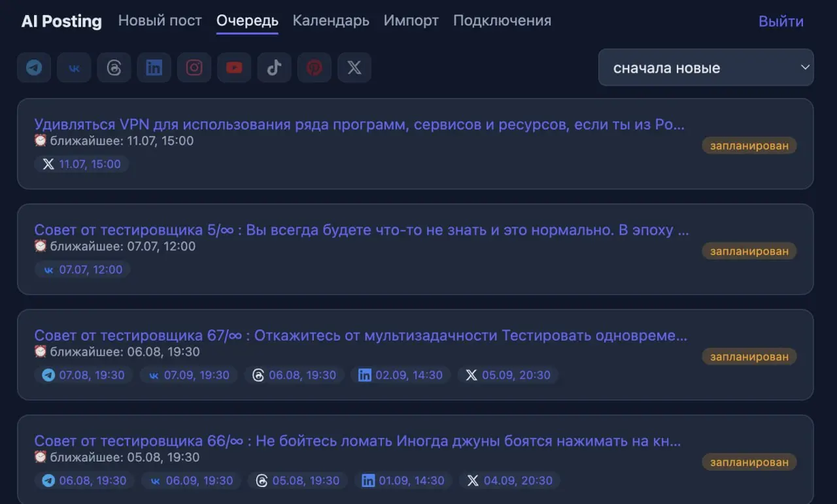Open the 'сначала новые' sort dropdown

tap(706, 67)
